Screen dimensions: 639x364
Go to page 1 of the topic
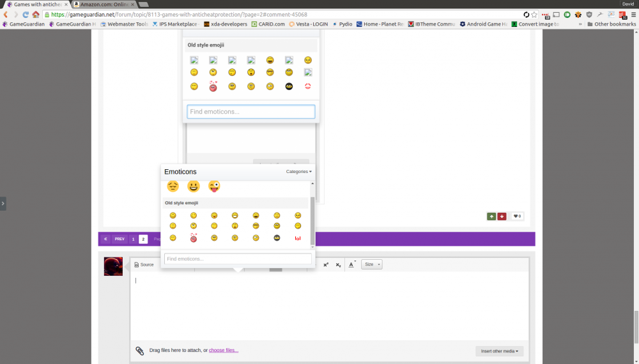coord(133,239)
